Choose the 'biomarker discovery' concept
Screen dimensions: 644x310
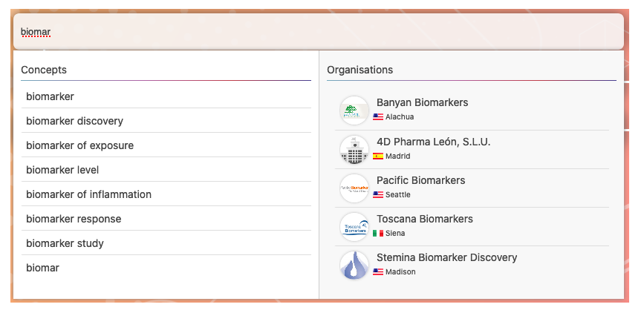[x=74, y=121]
